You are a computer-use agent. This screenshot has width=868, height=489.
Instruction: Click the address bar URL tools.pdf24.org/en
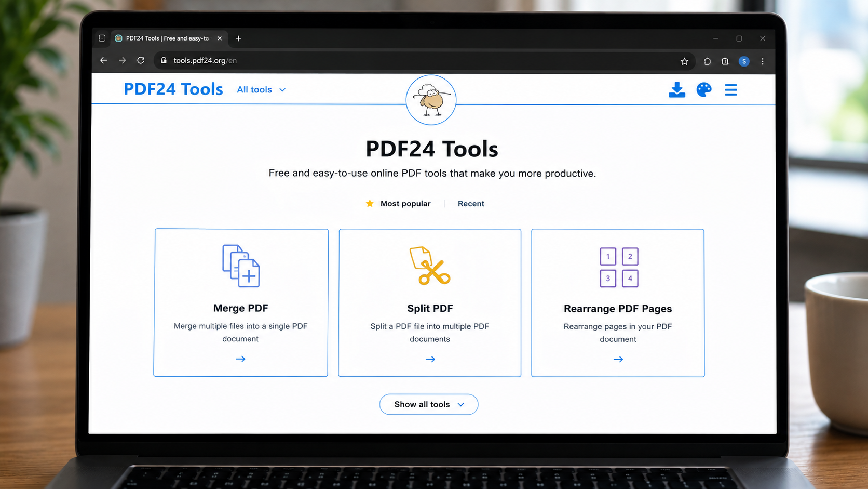(x=205, y=60)
